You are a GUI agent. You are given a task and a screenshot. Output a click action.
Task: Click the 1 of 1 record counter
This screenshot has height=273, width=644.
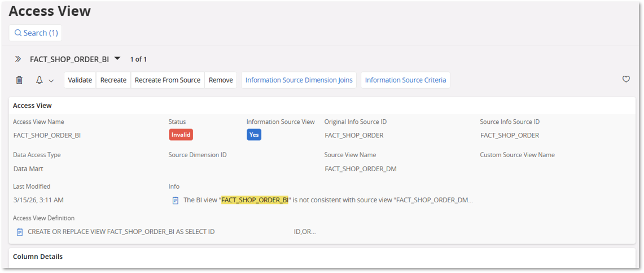click(138, 59)
